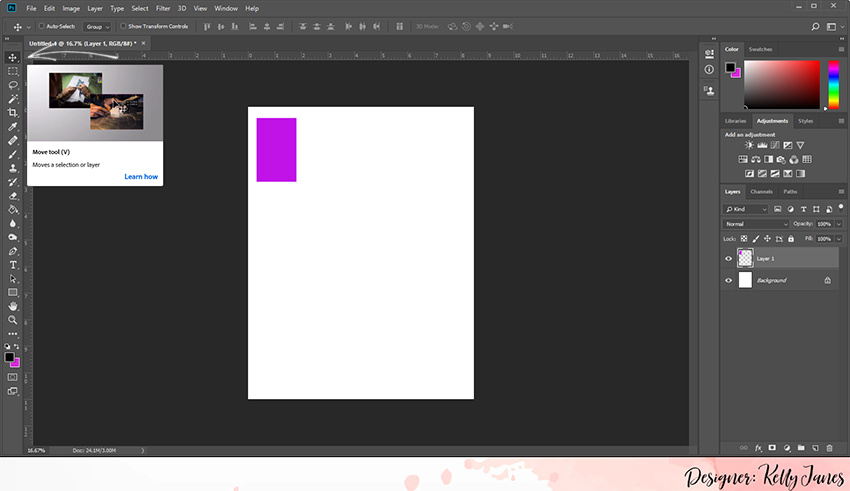Select the History Brush tool

click(12, 182)
